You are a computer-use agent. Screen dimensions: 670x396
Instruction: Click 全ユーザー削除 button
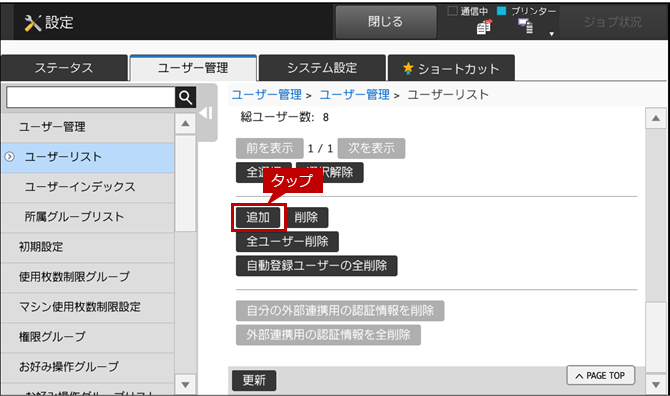287,241
